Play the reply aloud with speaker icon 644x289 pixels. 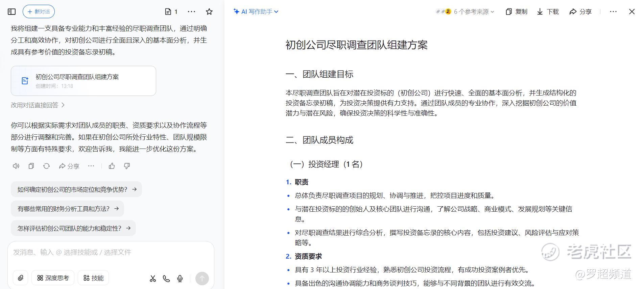pos(16,166)
